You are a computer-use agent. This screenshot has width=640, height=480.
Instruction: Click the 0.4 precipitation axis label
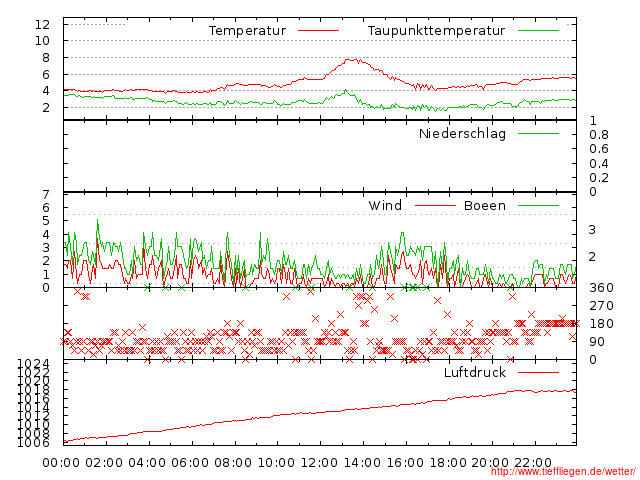[598, 164]
